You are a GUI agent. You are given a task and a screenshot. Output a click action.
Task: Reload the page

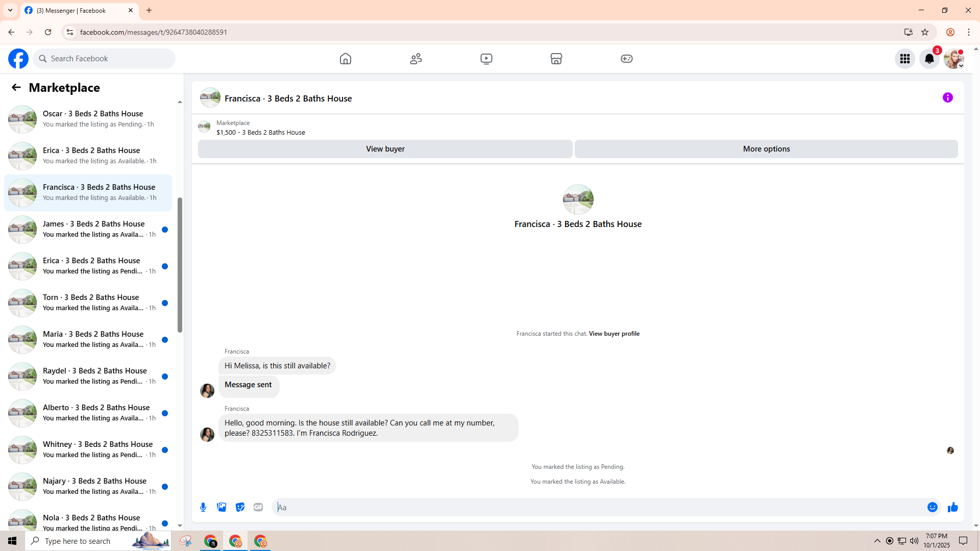click(48, 32)
